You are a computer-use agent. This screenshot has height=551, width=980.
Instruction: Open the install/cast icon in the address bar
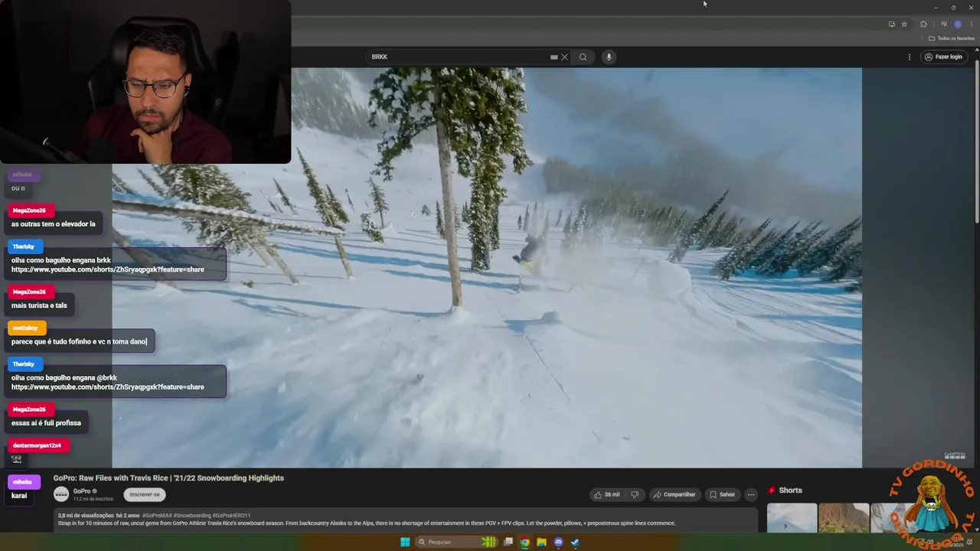(891, 24)
